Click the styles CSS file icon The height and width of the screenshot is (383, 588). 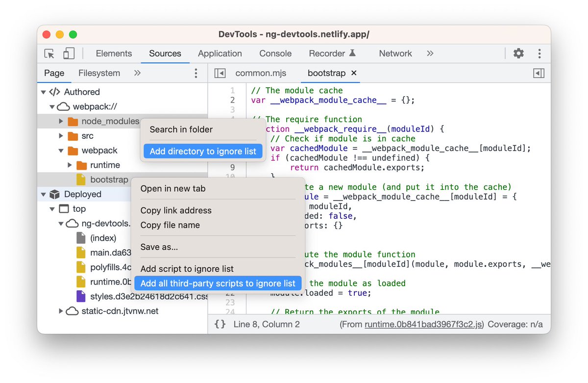click(x=81, y=297)
